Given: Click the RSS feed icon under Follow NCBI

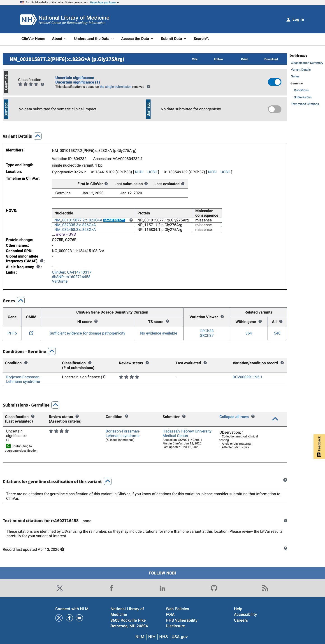Looking at the screenshot, I should [x=265, y=588].
